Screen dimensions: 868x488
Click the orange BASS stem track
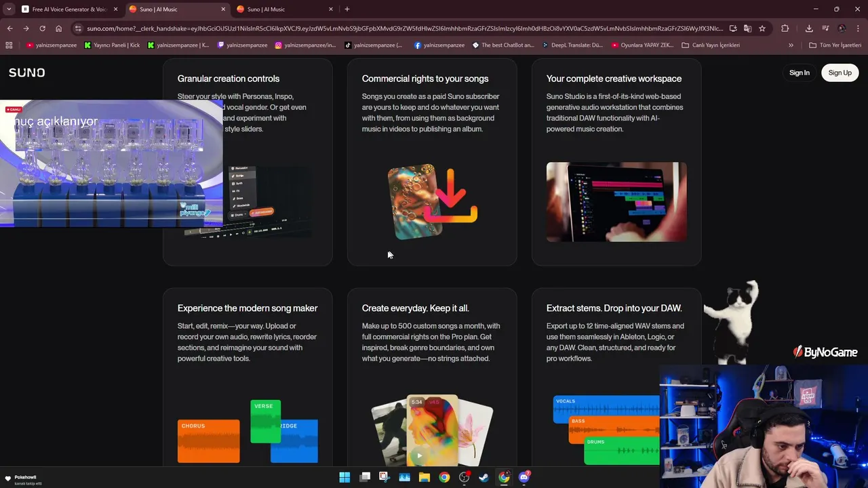pos(614,429)
